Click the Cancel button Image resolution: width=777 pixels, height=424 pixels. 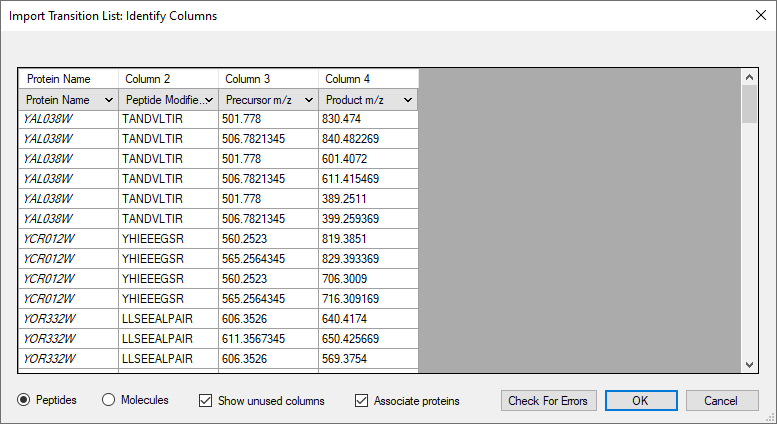[722, 400]
